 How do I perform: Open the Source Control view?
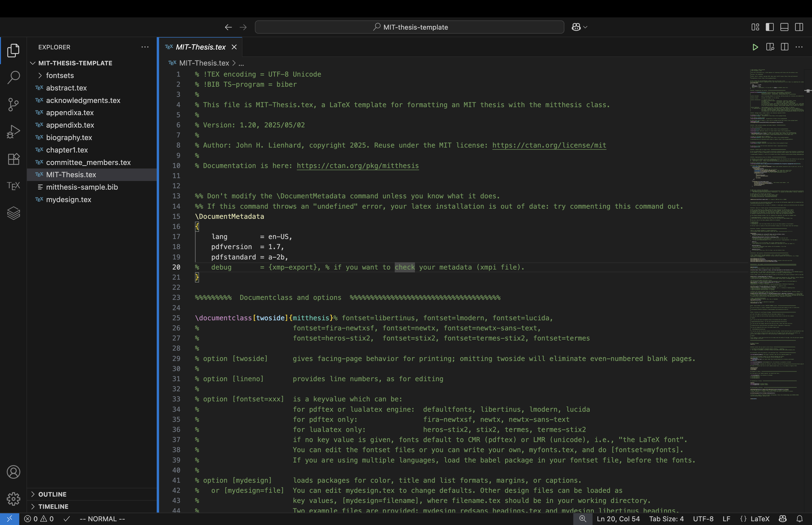click(13, 105)
